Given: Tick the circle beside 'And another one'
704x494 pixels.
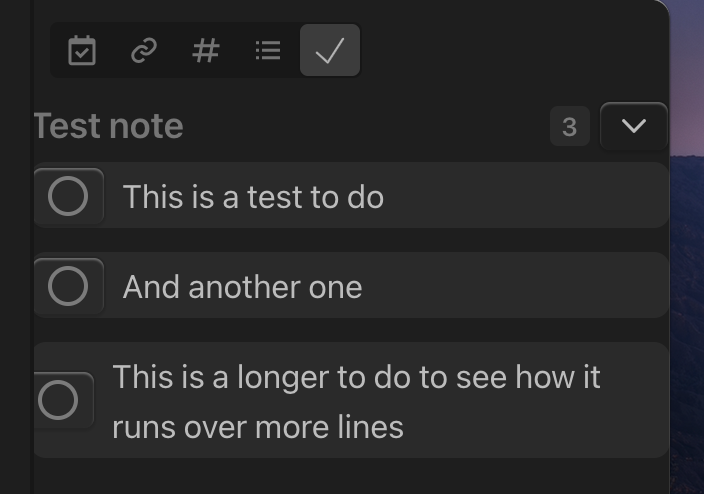Looking at the screenshot, I should [68, 286].
